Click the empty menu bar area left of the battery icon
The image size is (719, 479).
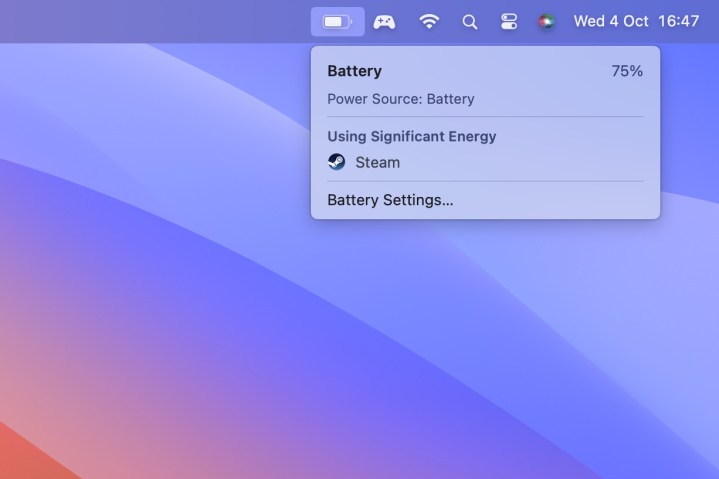(x=156, y=22)
